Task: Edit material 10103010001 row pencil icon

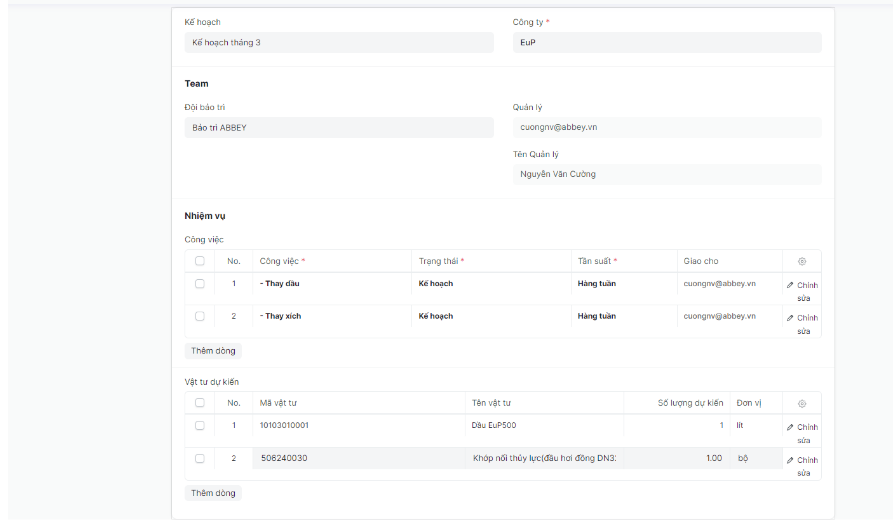Action: click(x=790, y=428)
